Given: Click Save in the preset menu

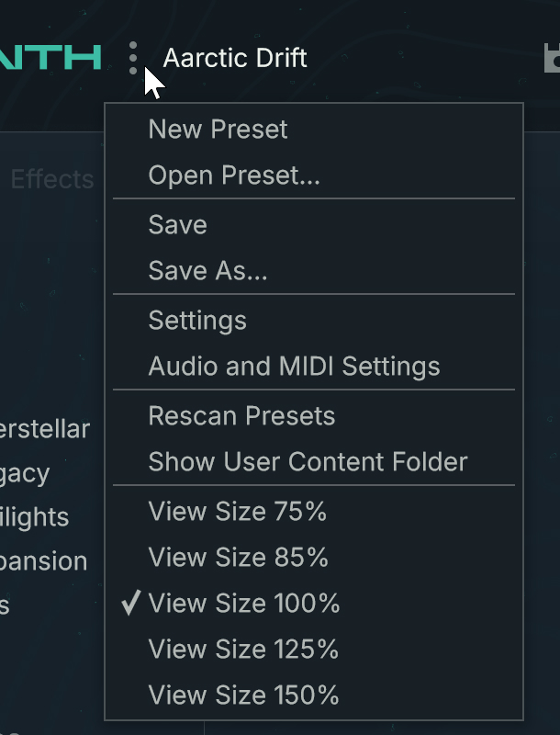Looking at the screenshot, I should point(177,225).
